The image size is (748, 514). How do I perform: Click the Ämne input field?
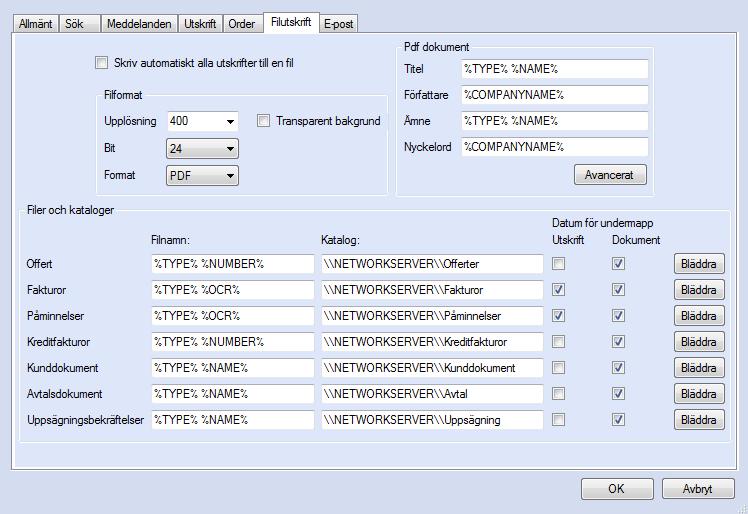(x=555, y=121)
